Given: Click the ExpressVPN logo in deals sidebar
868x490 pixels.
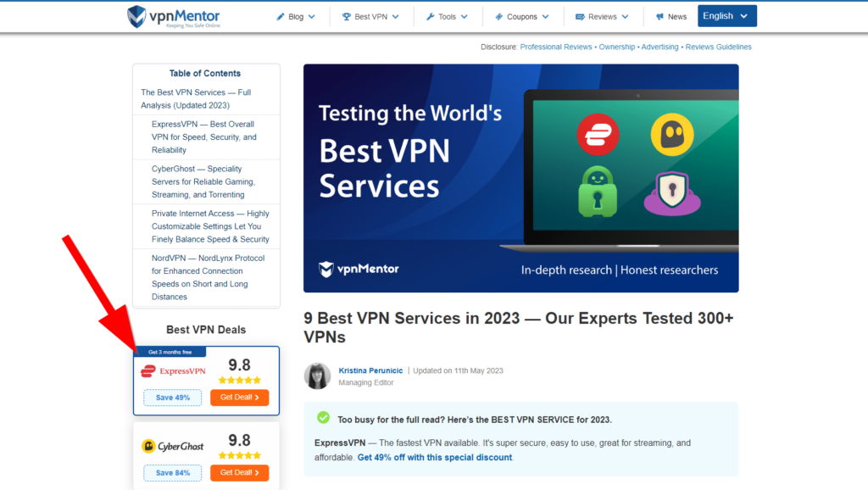Looking at the screenshot, I should click(x=173, y=371).
